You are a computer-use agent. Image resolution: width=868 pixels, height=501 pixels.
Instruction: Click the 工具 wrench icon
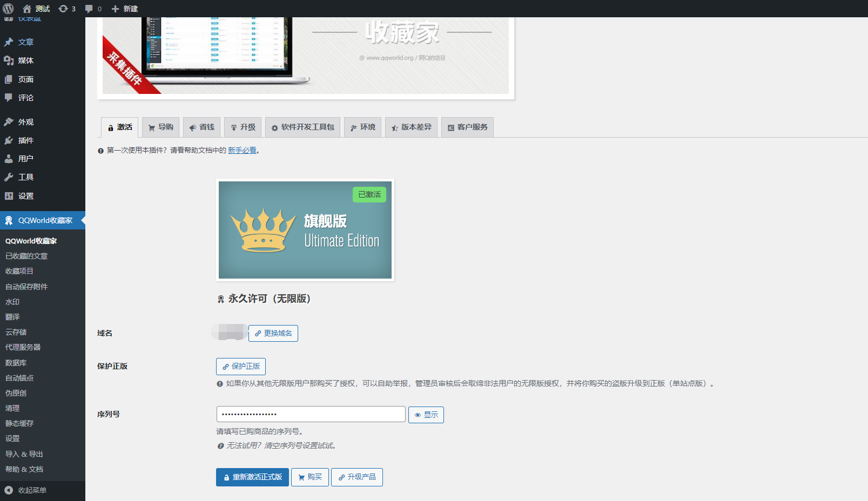(x=9, y=177)
